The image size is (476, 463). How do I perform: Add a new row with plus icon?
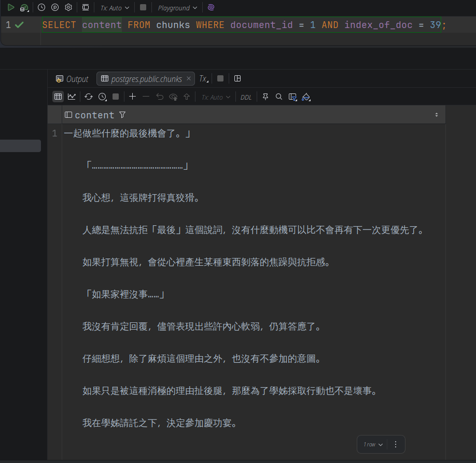pyautogui.click(x=132, y=97)
